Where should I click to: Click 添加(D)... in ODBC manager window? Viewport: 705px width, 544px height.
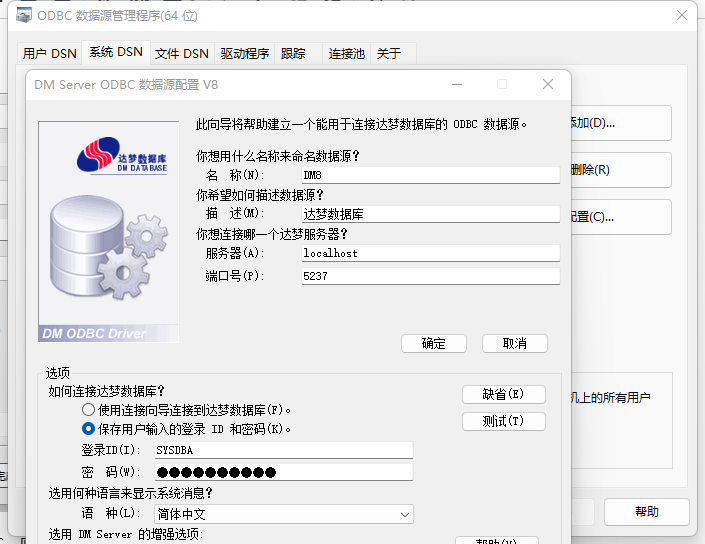coord(620,123)
